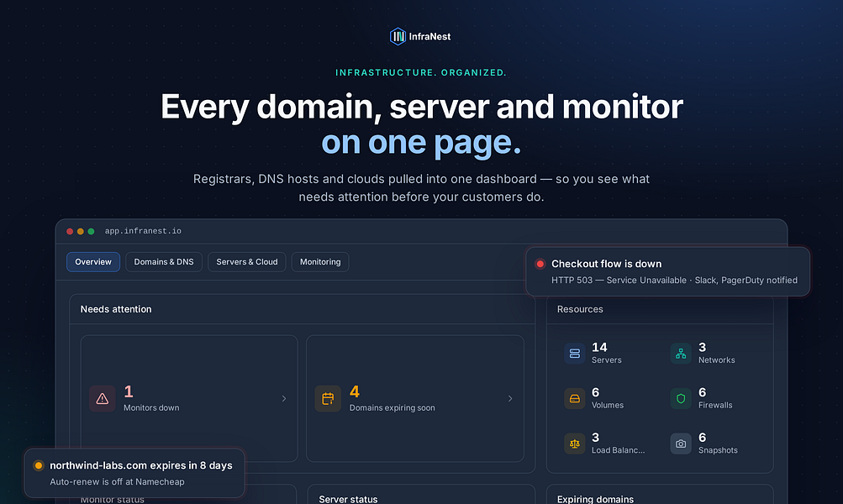Expand the Domains expiring soon chevron
This screenshot has height=504, width=843.
point(510,399)
